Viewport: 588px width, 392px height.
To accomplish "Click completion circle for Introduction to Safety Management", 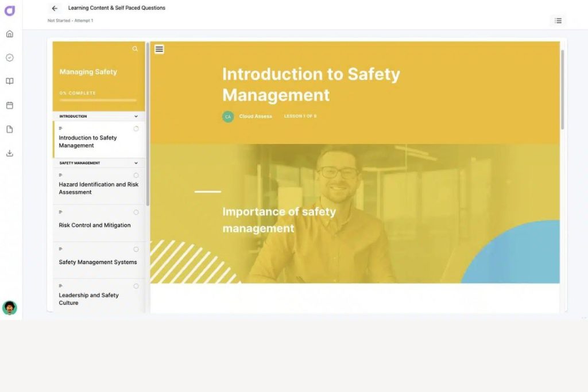I will click(136, 129).
